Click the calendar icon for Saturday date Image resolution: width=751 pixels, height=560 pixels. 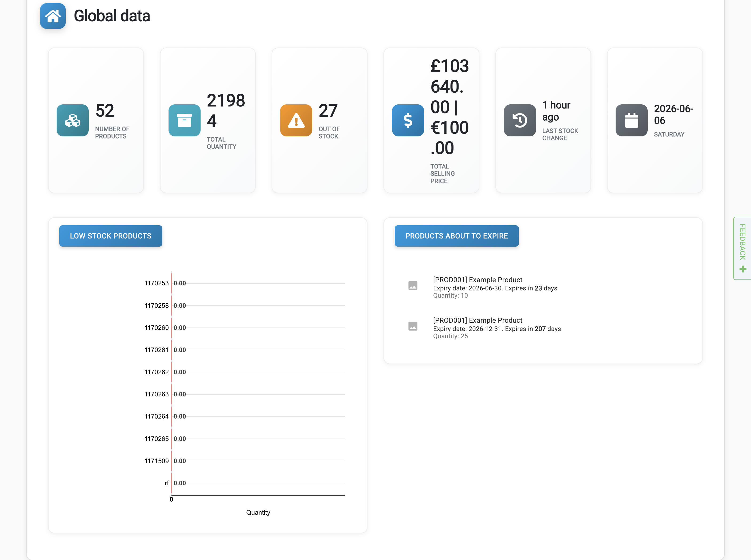pyautogui.click(x=632, y=120)
